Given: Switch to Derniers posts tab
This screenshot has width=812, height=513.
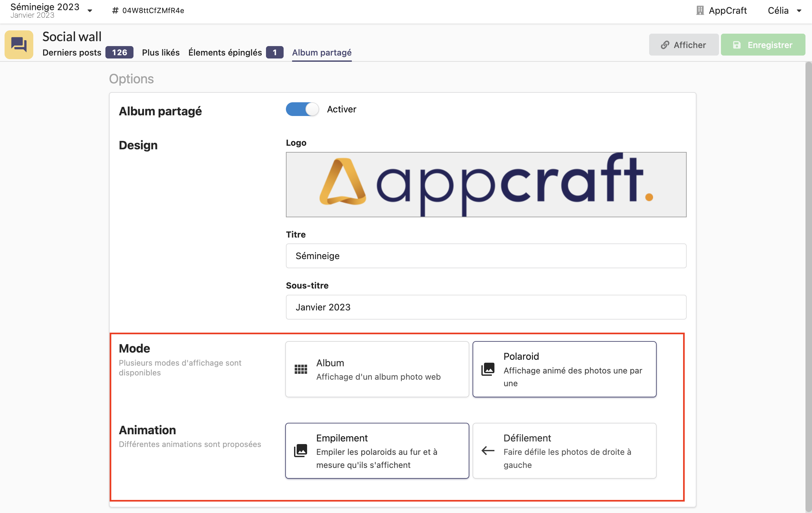Looking at the screenshot, I should pos(72,53).
